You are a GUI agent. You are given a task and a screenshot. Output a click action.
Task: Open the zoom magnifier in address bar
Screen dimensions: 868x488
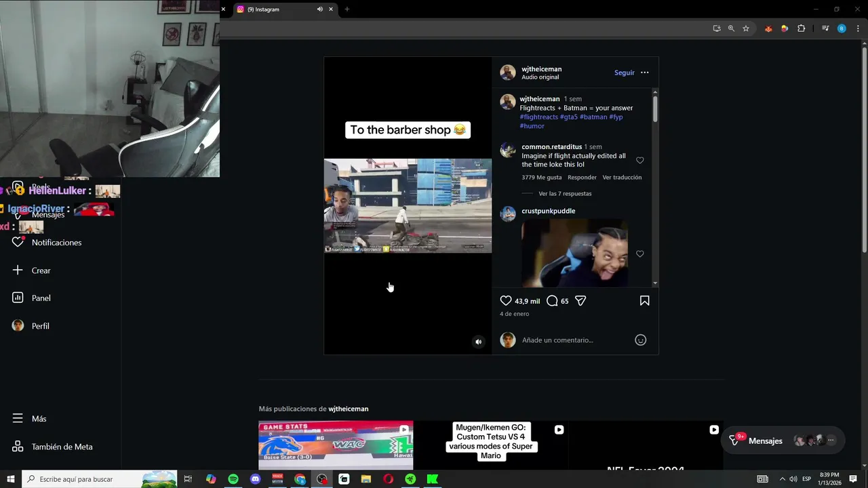(x=731, y=28)
